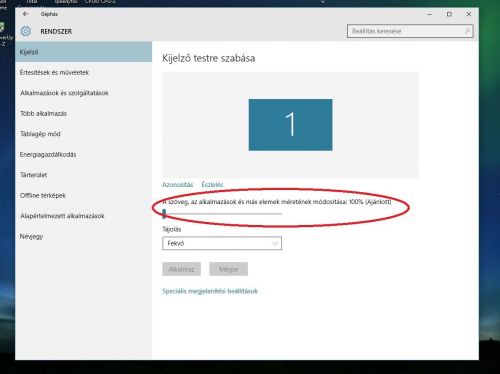The image size is (500, 374).
Task: Click the Alkalmaz button
Action: tap(181, 269)
